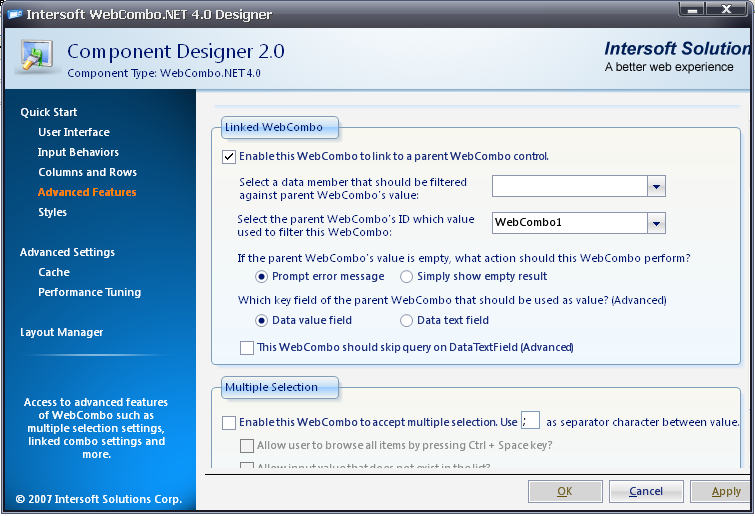Open the Input Behaviors page
755x516 pixels.
click(x=78, y=153)
